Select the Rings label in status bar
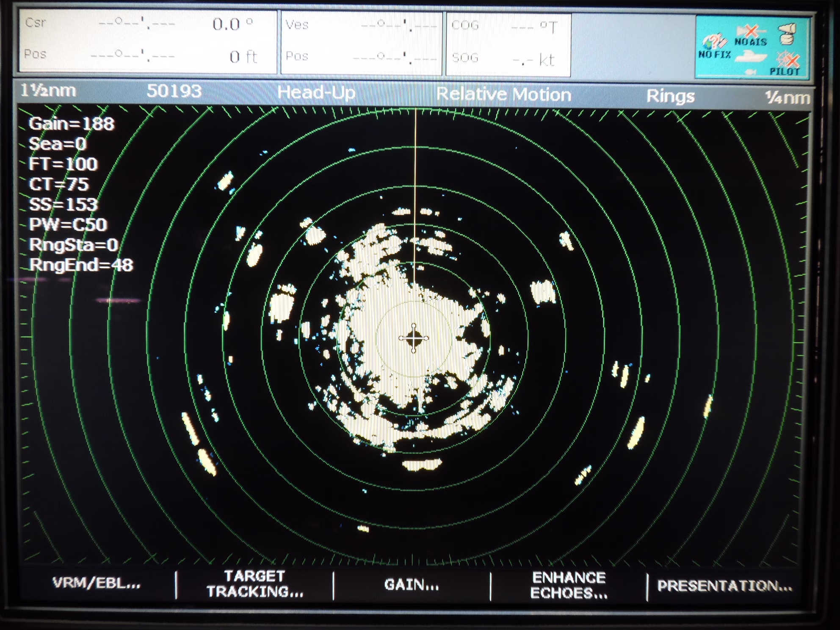This screenshot has width=840, height=630. pyautogui.click(x=670, y=96)
